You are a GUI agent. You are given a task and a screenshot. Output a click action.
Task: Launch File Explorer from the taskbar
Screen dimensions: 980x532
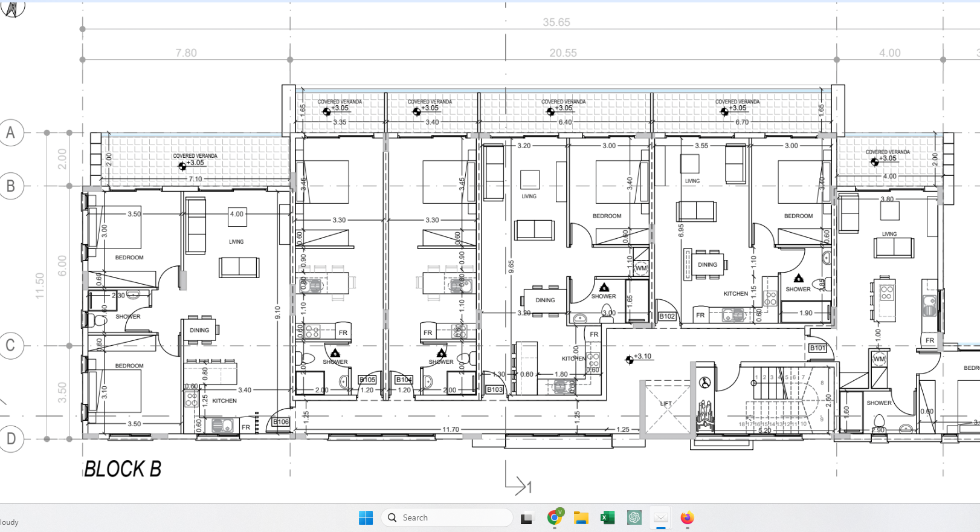pos(581,518)
